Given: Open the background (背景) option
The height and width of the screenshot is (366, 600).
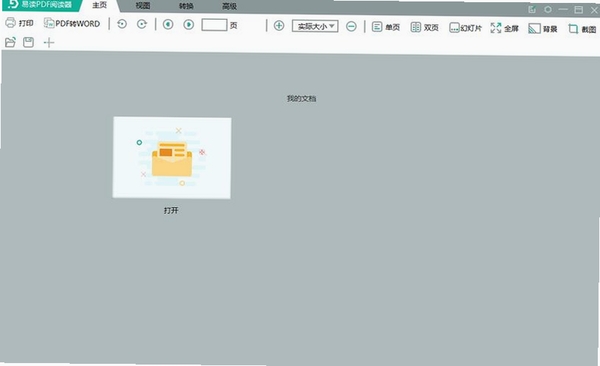Looking at the screenshot, I should coord(543,28).
